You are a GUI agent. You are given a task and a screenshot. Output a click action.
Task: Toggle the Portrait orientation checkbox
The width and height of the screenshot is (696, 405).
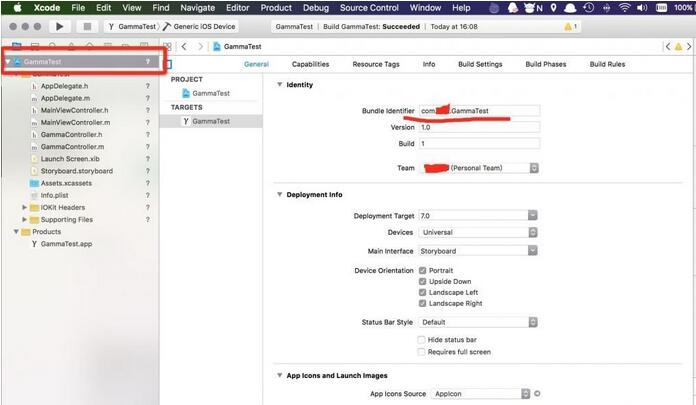click(422, 270)
